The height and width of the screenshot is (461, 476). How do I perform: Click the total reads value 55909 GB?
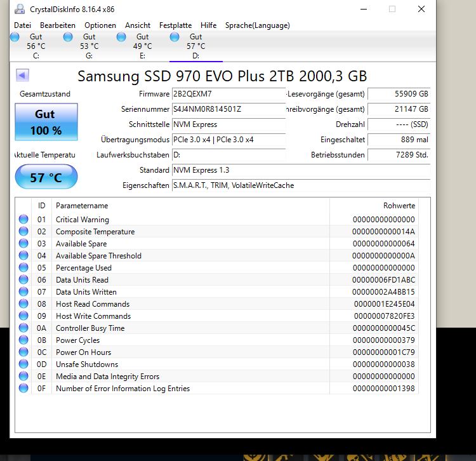pos(399,94)
